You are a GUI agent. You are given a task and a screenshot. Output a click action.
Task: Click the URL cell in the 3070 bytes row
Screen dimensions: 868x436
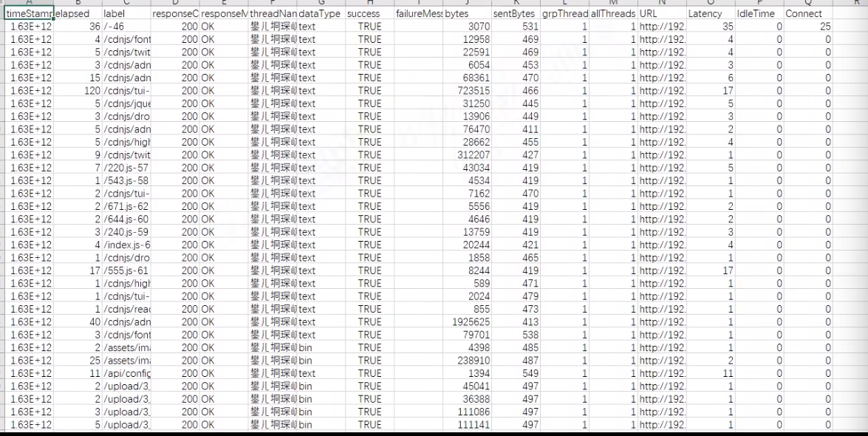click(662, 27)
